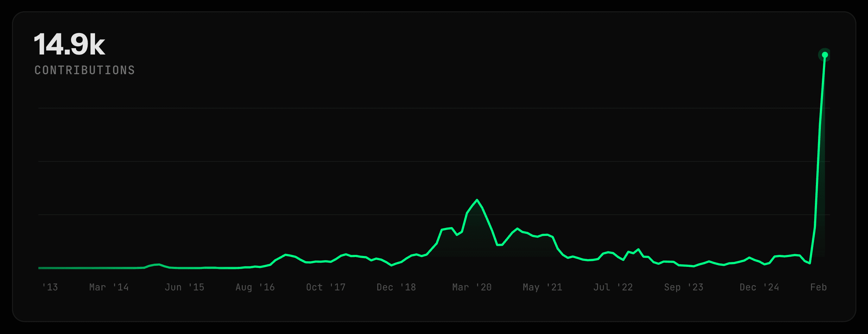Click the highlighted green endpoint dot

pos(824,55)
